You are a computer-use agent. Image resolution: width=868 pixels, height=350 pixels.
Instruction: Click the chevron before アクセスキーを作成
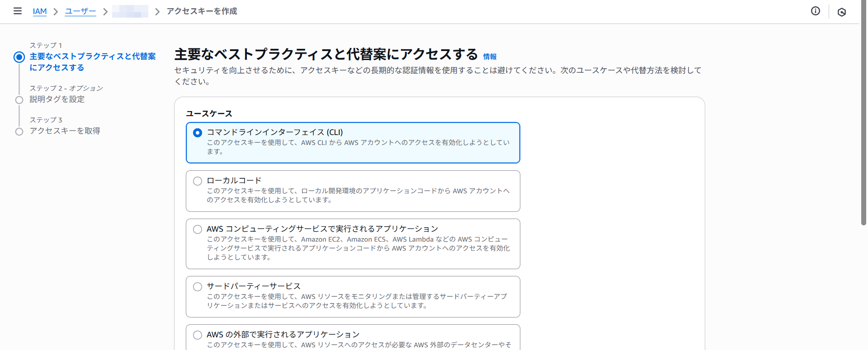pos(157,12)
